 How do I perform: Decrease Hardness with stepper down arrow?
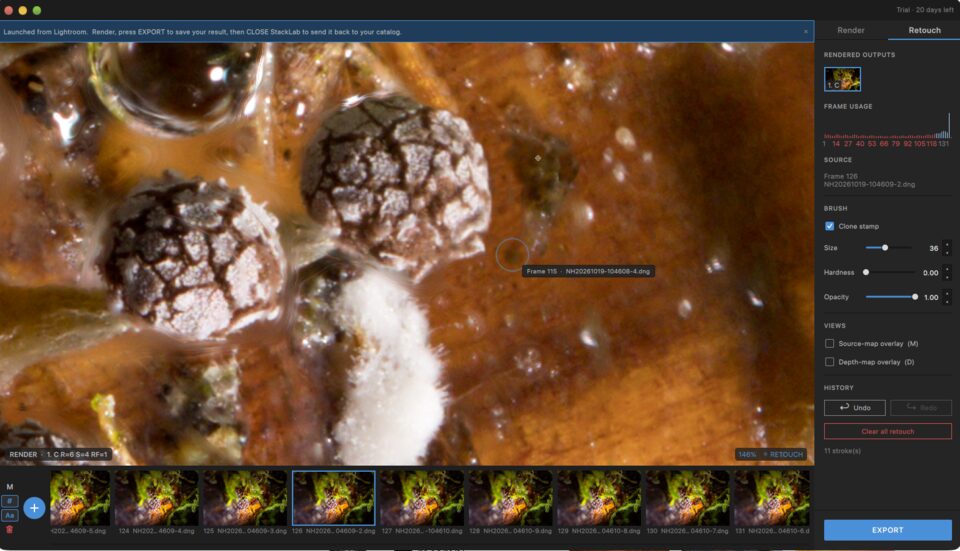pos(947,276)
